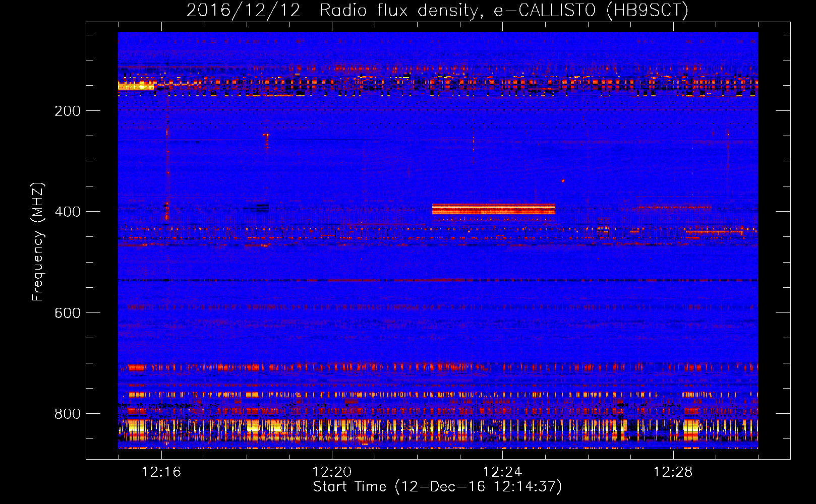Click the 12:20 time axis label

tap(332, 472)
